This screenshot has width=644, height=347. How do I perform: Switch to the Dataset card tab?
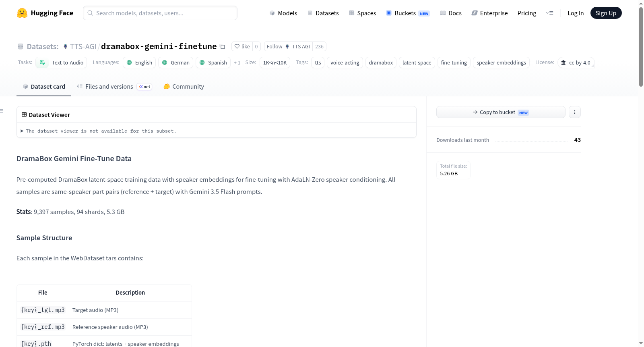pos(43,87)
